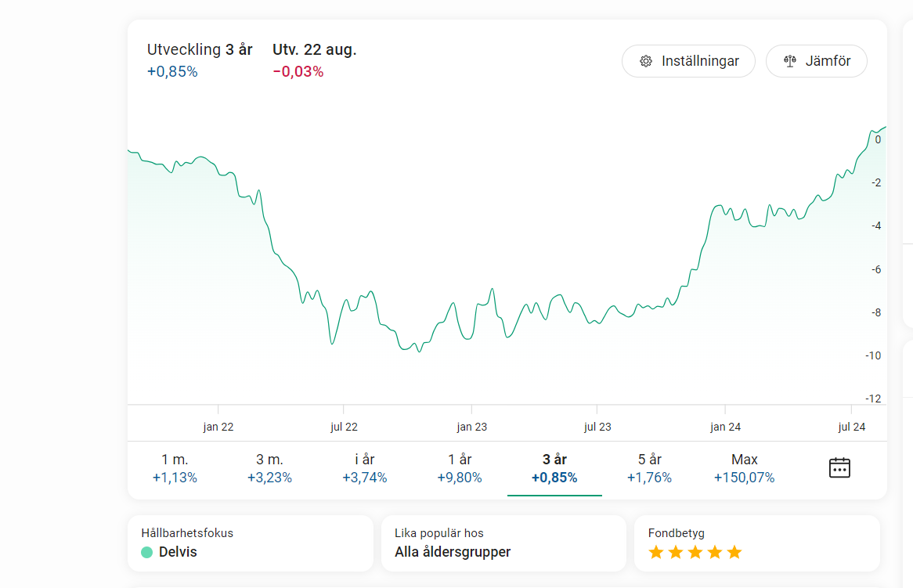Select the 3 m. period tab
The image size is (913, 588).
[x=269, y=468]
